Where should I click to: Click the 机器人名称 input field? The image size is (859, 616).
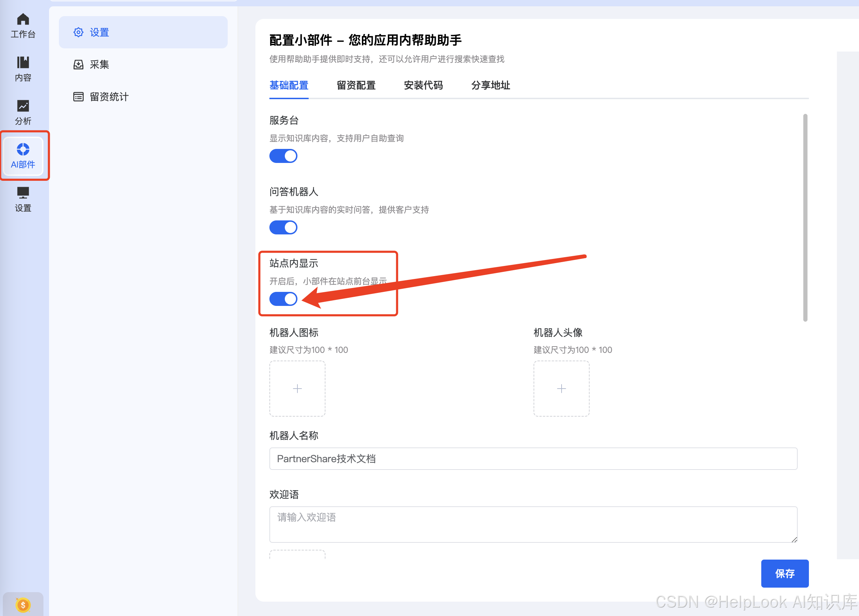coord(533,458)
